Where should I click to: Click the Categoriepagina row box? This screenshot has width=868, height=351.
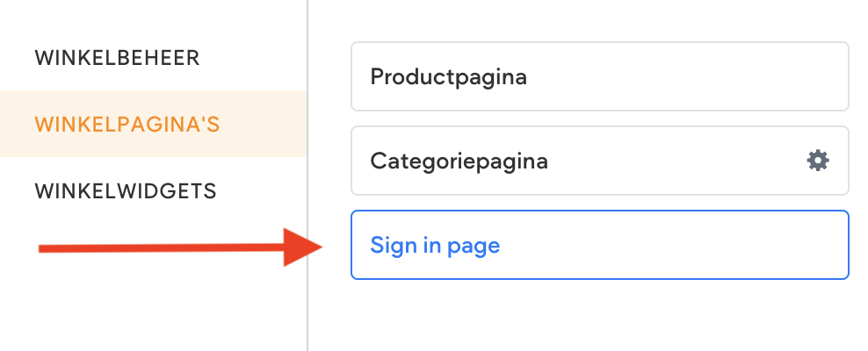(x=580, y=161)
